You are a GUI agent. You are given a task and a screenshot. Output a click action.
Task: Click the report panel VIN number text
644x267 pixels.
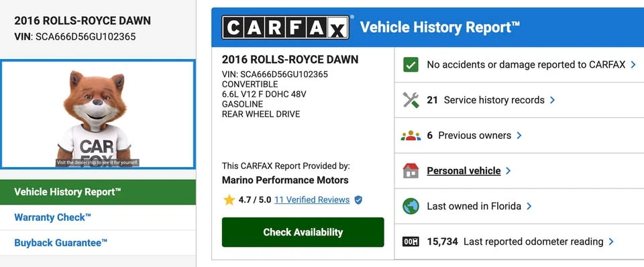click(275, 74)
